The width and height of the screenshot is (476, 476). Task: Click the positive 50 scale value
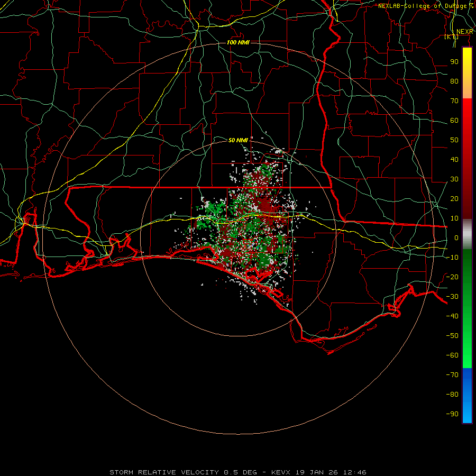click(x=454, y=140)
